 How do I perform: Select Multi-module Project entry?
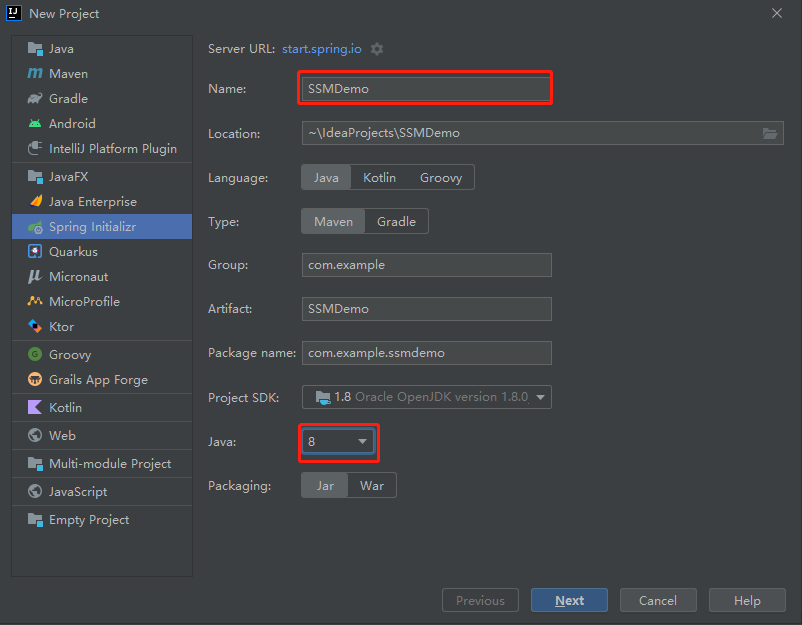coord(102,464)
